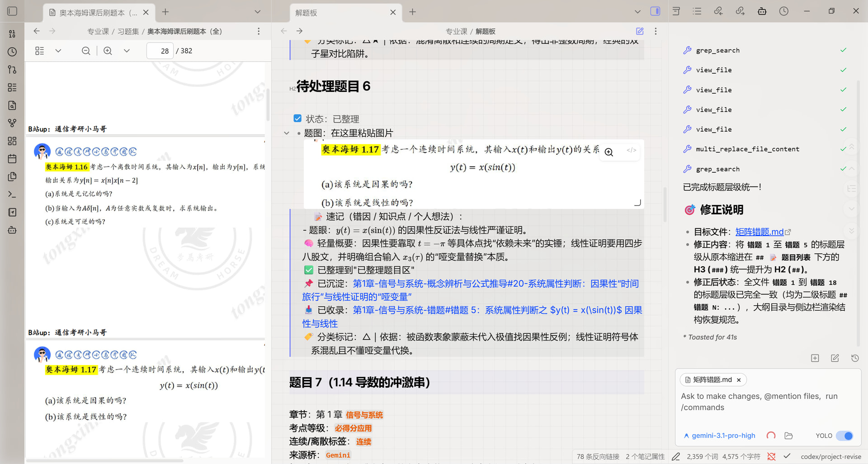Click the codex/project-revise branch status
Screen dimensions: 868x464
[830, 456]
